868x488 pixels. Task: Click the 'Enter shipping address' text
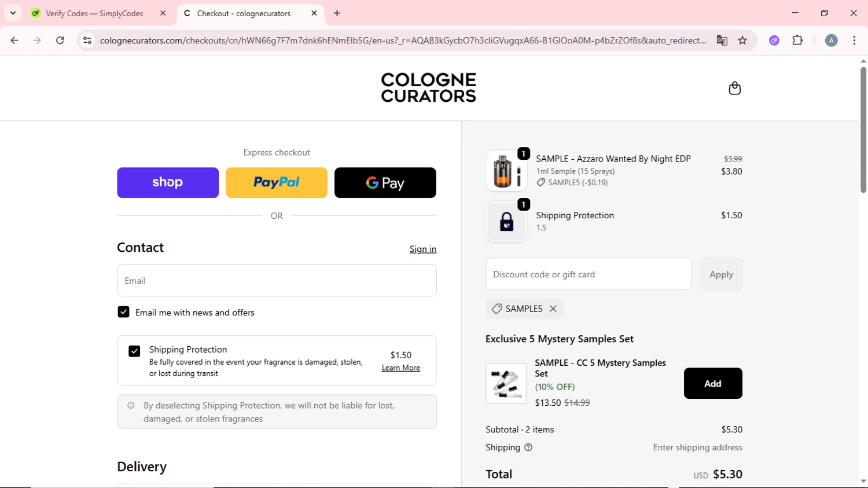pos(697,447)
